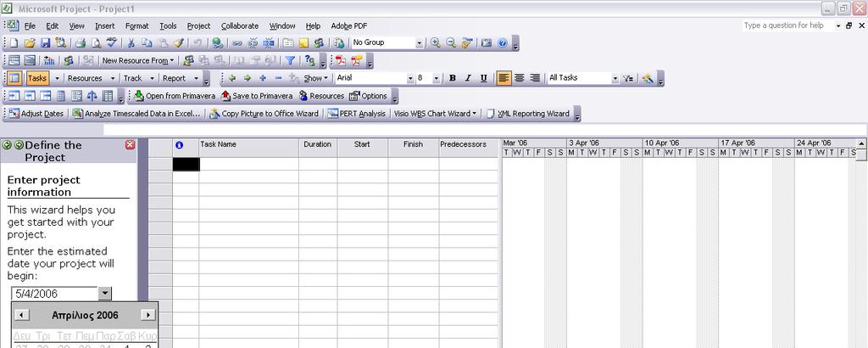Viewport: 868px width, 348px height.
Task: Open the Collaborate menu
Action: 240,26
